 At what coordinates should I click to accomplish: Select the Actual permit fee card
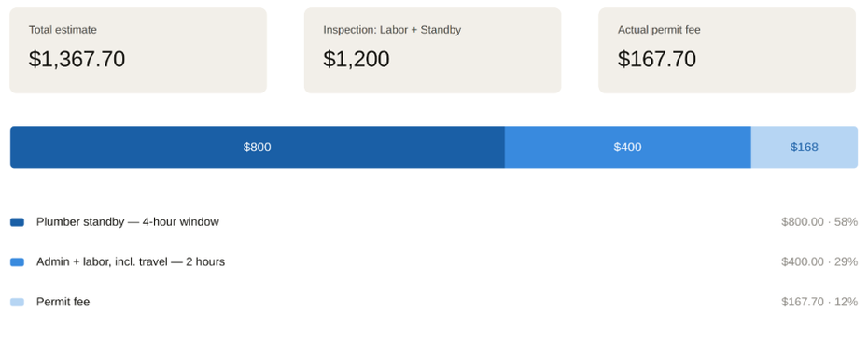click(727, 50)
